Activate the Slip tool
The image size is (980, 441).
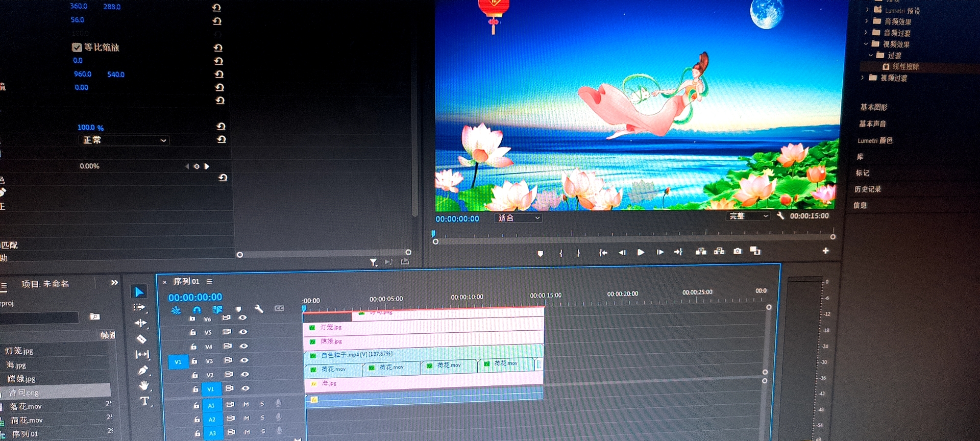click(x=142, y=354)
